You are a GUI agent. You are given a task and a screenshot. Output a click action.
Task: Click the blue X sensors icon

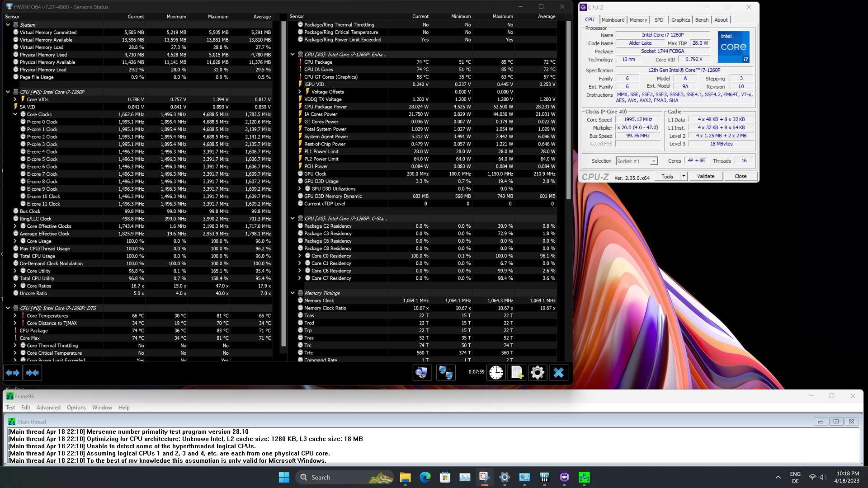click(558, 372)
